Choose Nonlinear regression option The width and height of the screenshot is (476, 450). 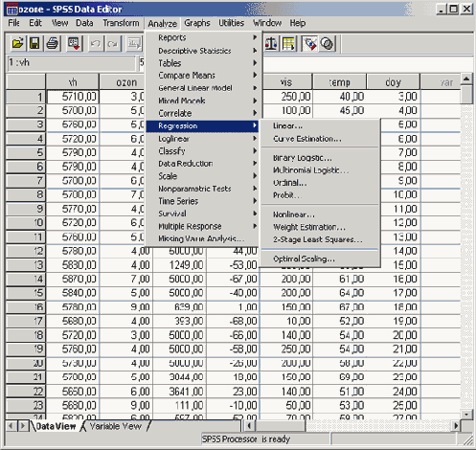point(320,214)
